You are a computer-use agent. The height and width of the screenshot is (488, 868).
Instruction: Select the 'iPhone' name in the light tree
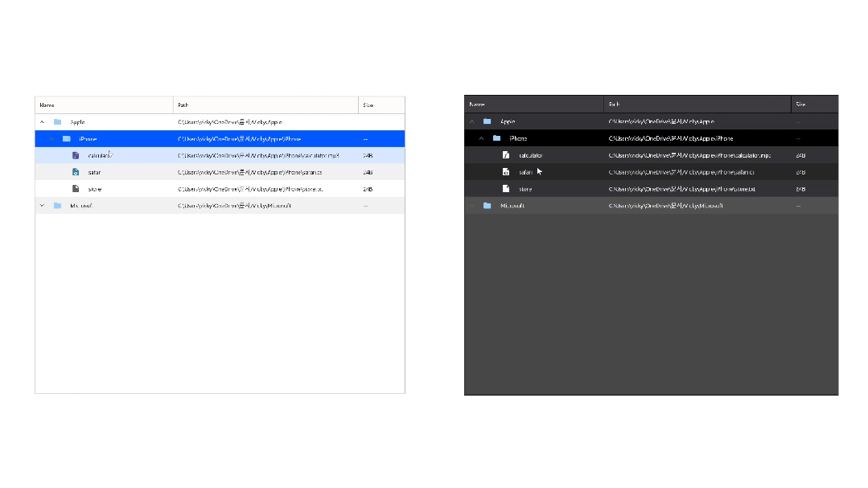(88, 139)
